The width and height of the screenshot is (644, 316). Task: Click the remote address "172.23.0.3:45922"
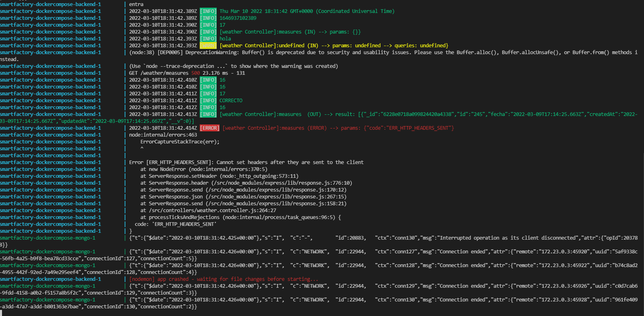click(564, 265)
